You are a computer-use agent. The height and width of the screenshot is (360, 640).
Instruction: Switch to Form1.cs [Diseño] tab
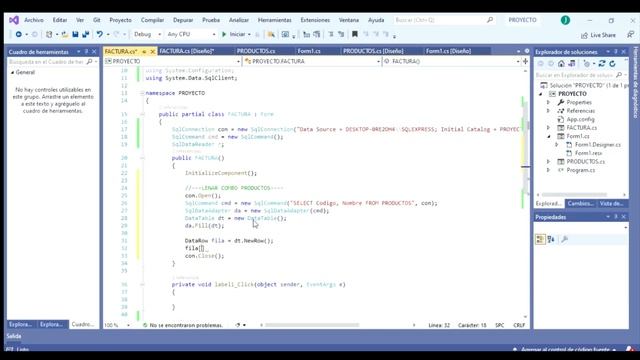pos(448,51)
